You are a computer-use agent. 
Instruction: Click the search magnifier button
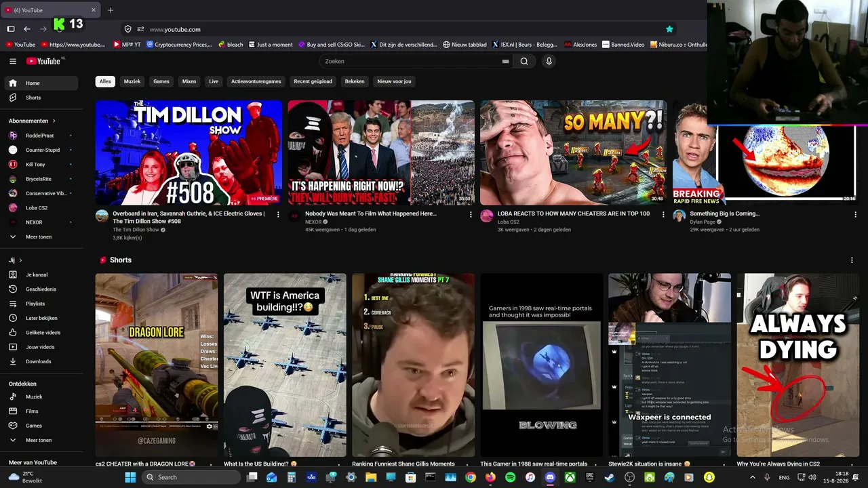coord(524,61)
